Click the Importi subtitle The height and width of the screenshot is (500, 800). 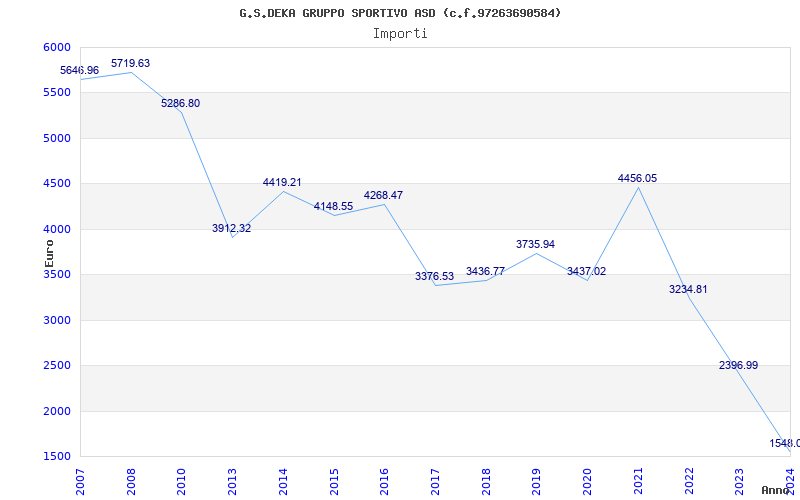pyautogui.click(x=400, y=34)
